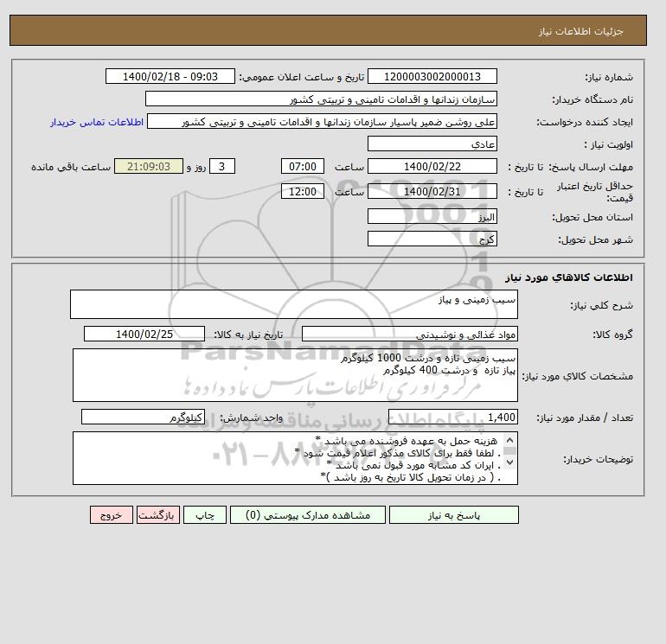Click the مهلت ارسال پاسخ label

[x=591, y=167]
